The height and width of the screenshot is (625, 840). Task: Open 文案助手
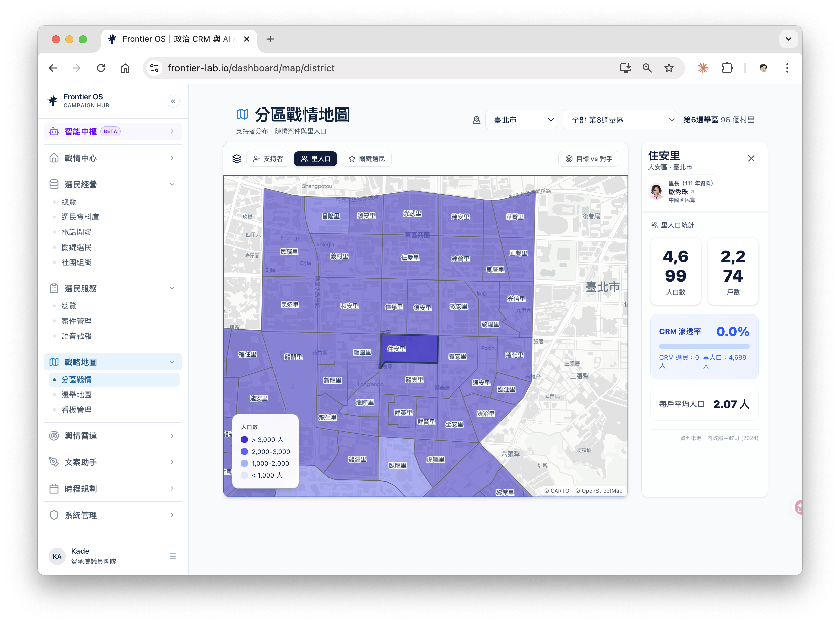(x=113, y=462)
